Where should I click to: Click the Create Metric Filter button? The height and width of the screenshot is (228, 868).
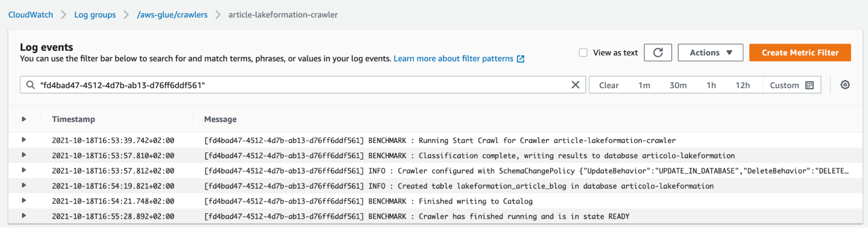click(x=800, y=52)
